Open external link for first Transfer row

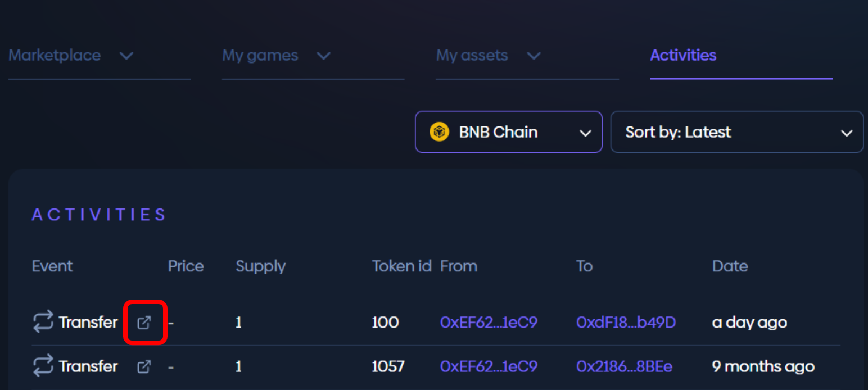coord(144,323)
